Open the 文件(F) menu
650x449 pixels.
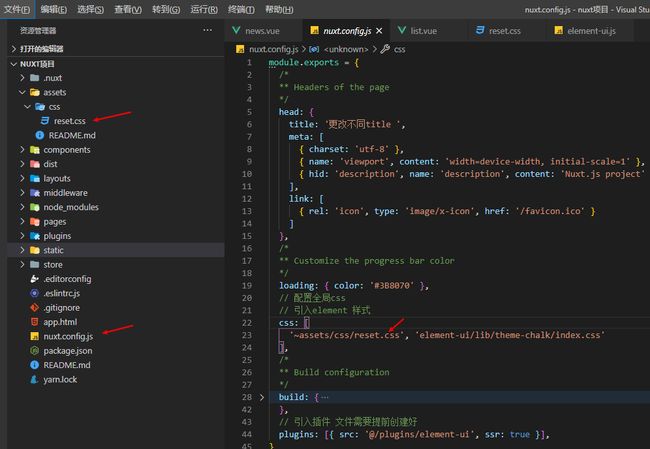click(17, 9)
